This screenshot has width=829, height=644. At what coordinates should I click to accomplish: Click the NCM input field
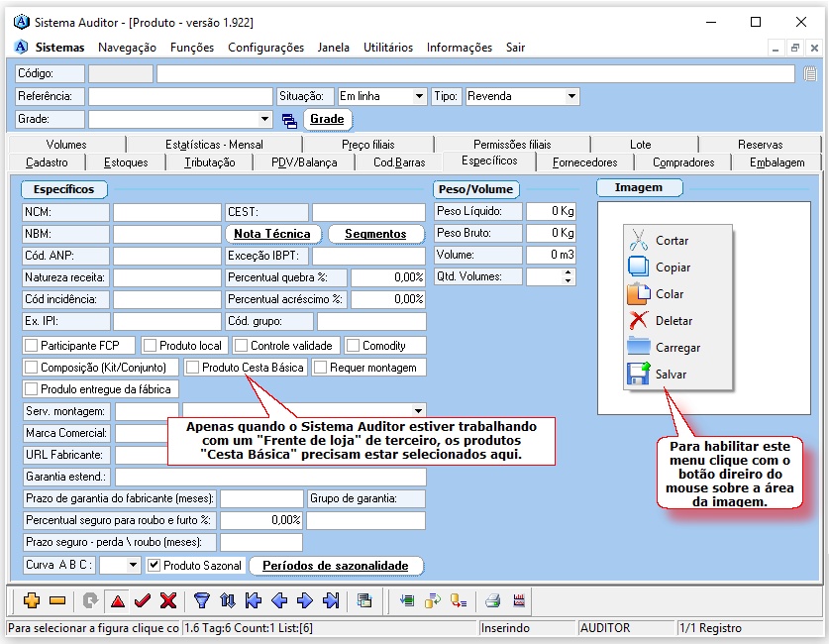(x=166, y=212)
